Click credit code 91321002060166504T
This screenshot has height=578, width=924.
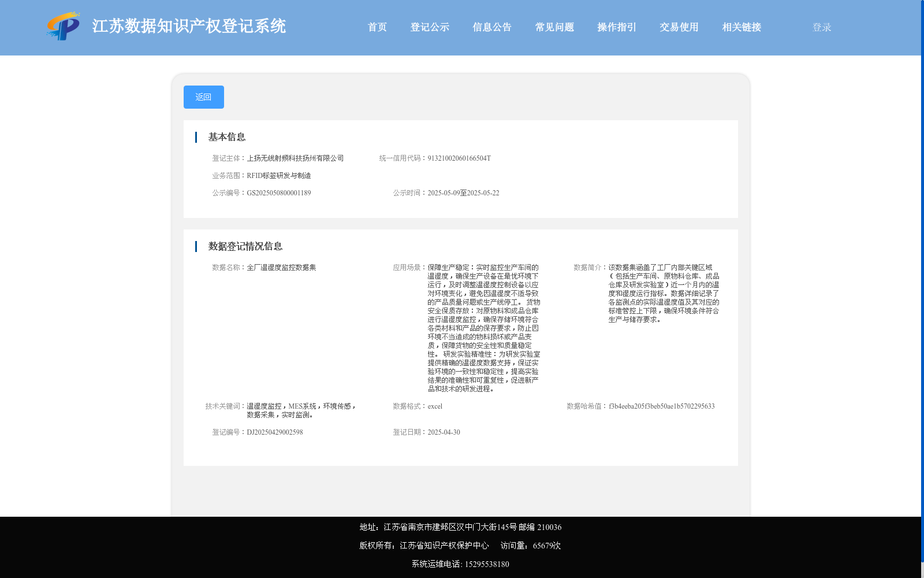(x=459, y=158)
